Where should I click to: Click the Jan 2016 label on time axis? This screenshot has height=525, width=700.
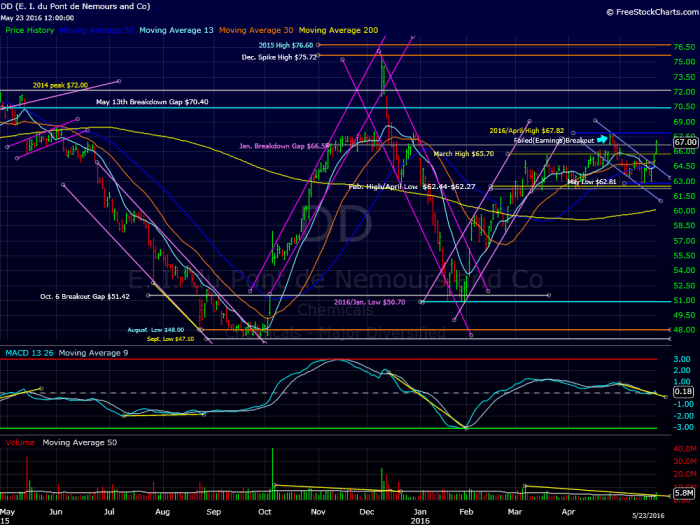click(420, 516)
